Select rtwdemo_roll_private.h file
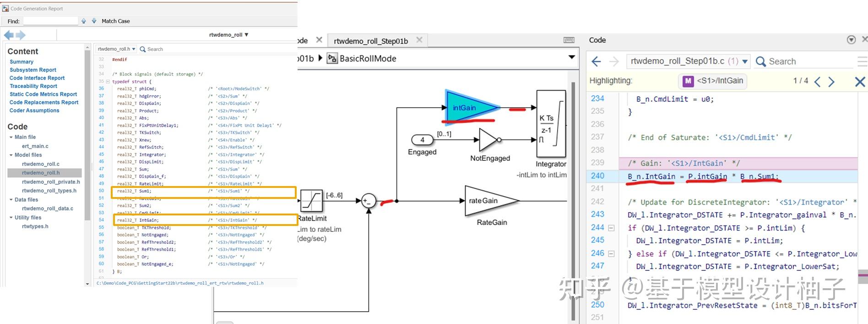 click(x=51, y=182)
